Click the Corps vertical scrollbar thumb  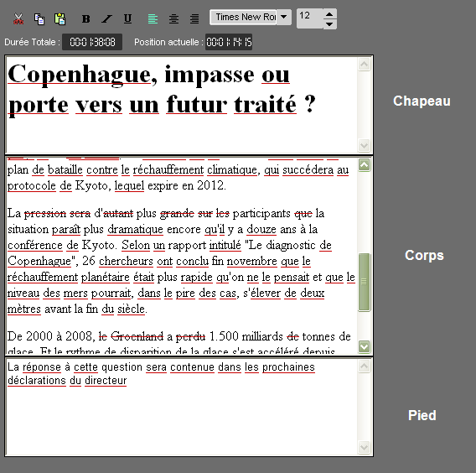point(364,283)
